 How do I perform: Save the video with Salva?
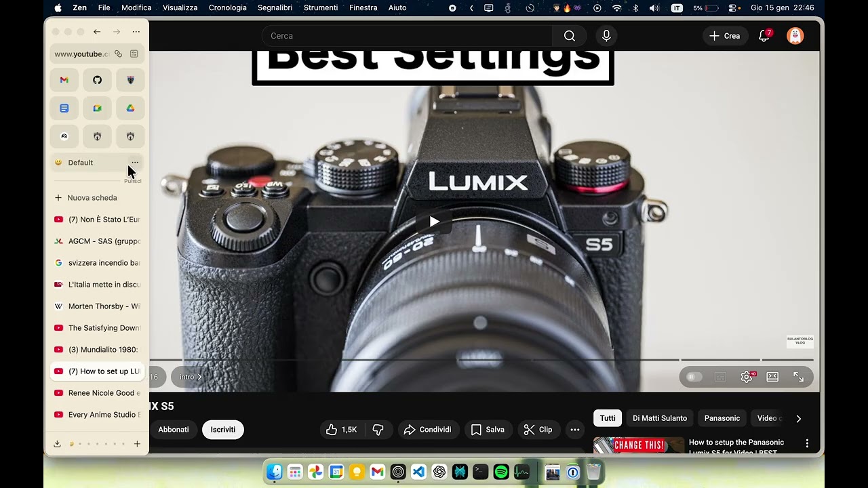tap(488, 430)
